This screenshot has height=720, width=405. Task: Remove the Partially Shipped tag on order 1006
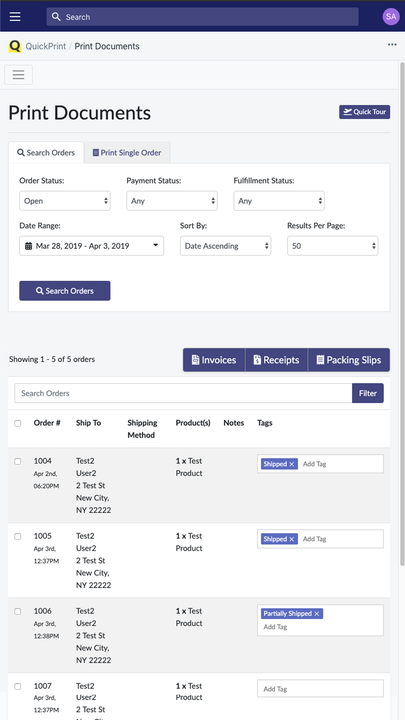[x=316, y=614]
